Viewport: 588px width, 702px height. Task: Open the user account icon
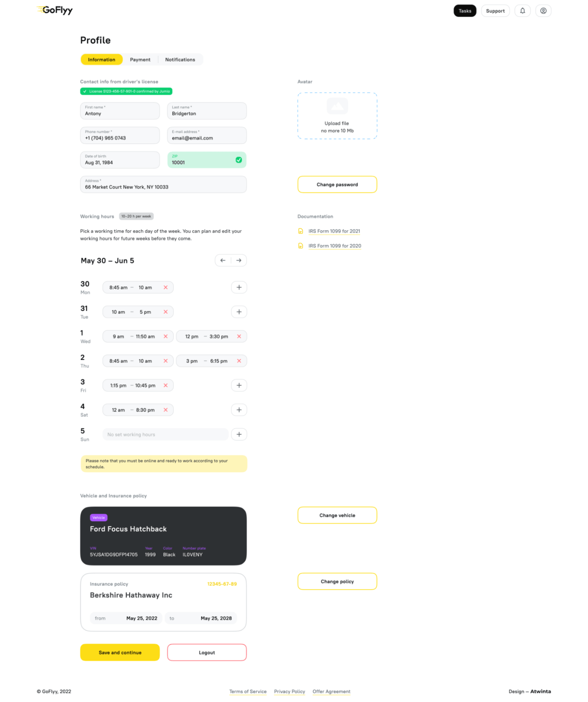[x=543, y=11]
